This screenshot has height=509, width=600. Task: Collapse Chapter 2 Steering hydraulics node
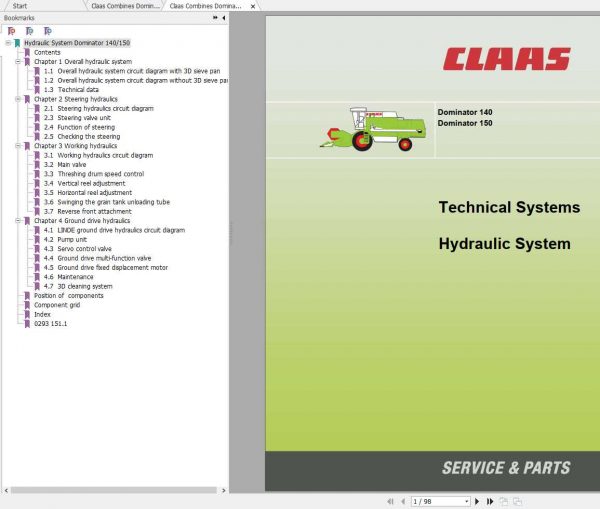(x=18, y=99)
